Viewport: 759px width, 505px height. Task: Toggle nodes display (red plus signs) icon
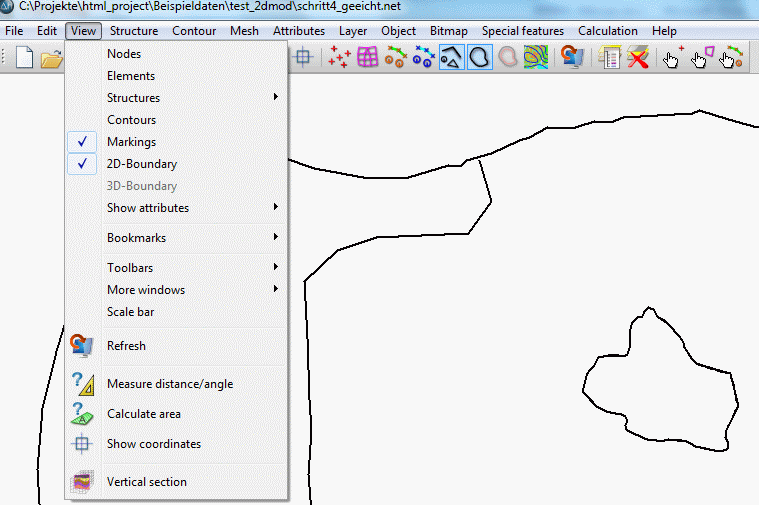pyautogui.click(x=339, y=57)
